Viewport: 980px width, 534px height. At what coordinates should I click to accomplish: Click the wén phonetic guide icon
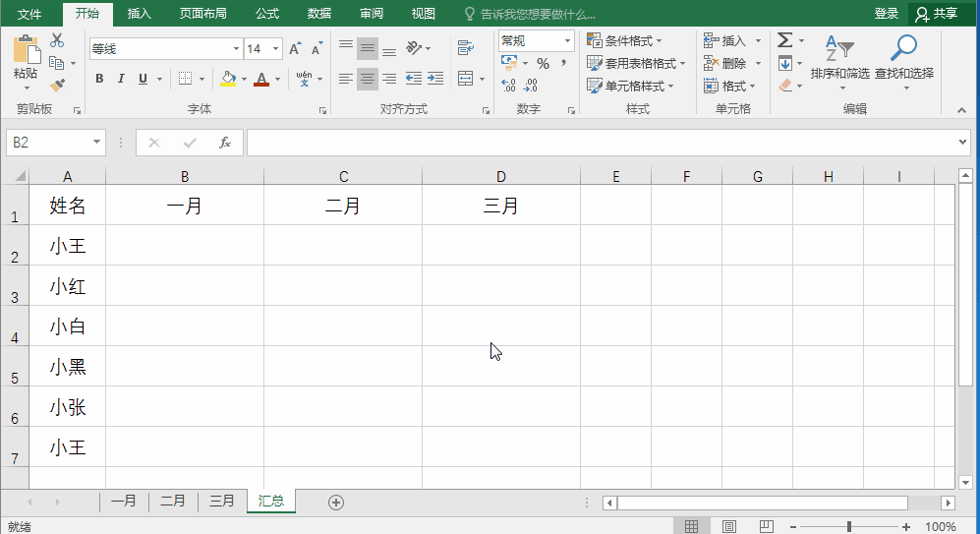point(304,79)
